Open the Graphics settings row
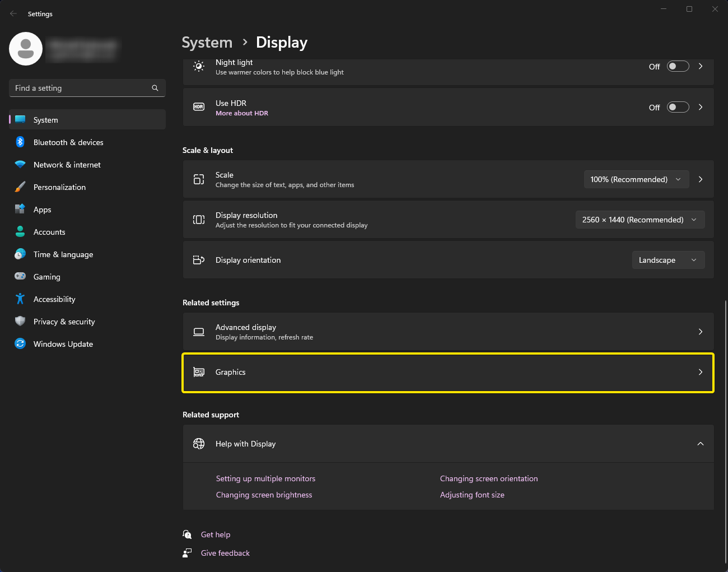 (448, 373)
